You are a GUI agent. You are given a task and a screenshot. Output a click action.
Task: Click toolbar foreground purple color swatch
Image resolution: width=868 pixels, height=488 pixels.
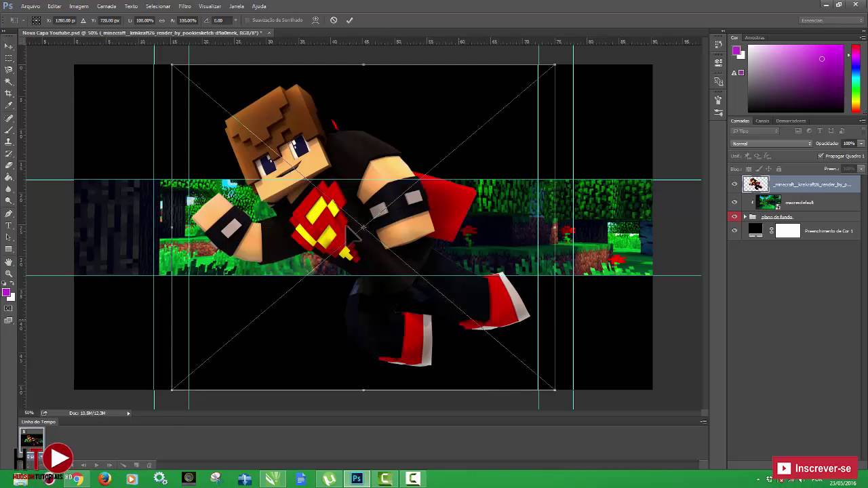point(6,293)
